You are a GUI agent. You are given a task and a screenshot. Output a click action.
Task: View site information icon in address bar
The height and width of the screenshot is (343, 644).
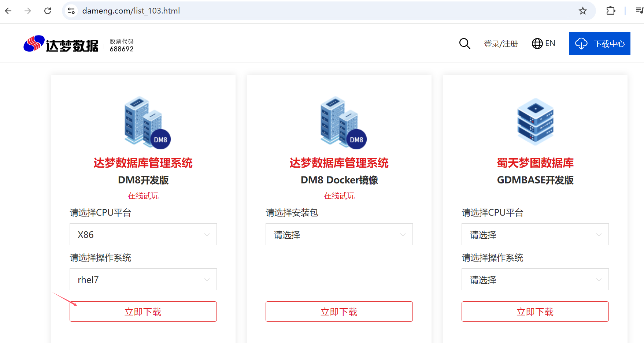click(x=71, y=11)
